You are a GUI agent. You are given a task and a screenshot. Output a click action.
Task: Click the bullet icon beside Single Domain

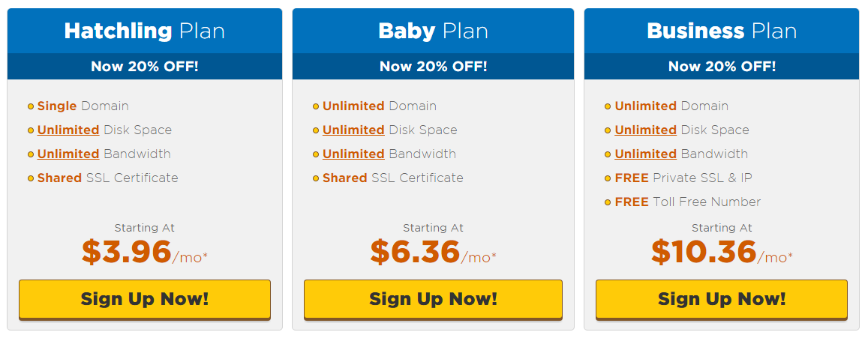31,106
